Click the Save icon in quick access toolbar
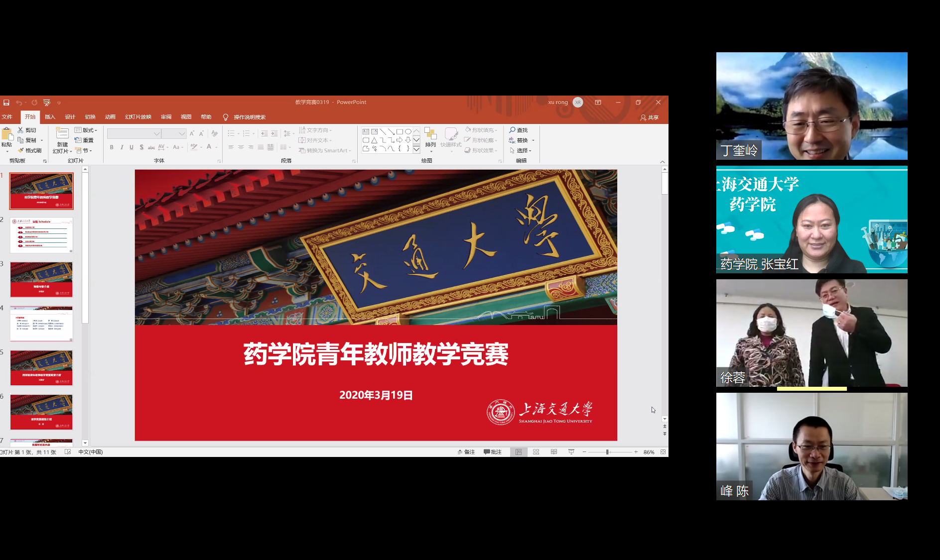940x560 pixels. (6, 103)
